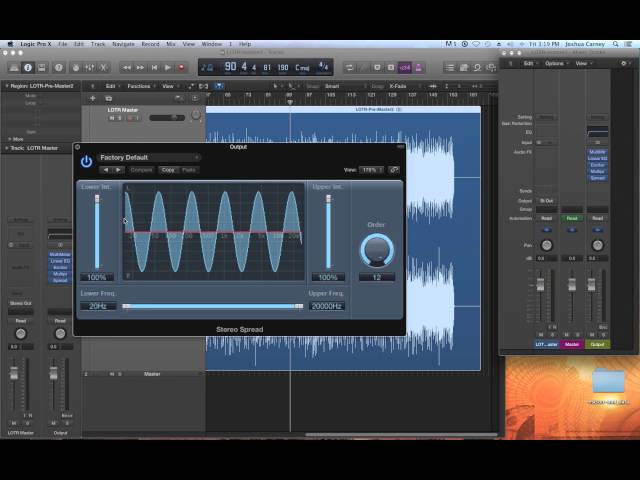Click Copy in plugin header
Viewport: 640px width, 480px height.
point(168,170)
